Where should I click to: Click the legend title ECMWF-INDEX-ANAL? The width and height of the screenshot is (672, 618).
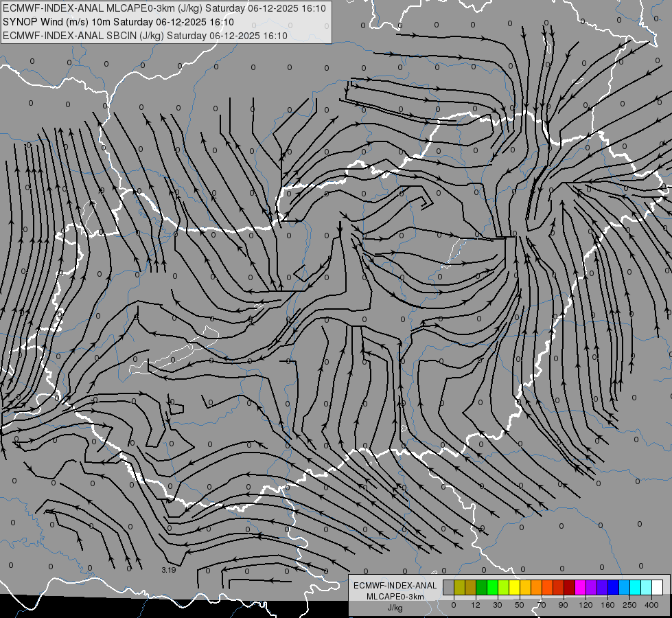pyautogui.click(x=395, y=586)
